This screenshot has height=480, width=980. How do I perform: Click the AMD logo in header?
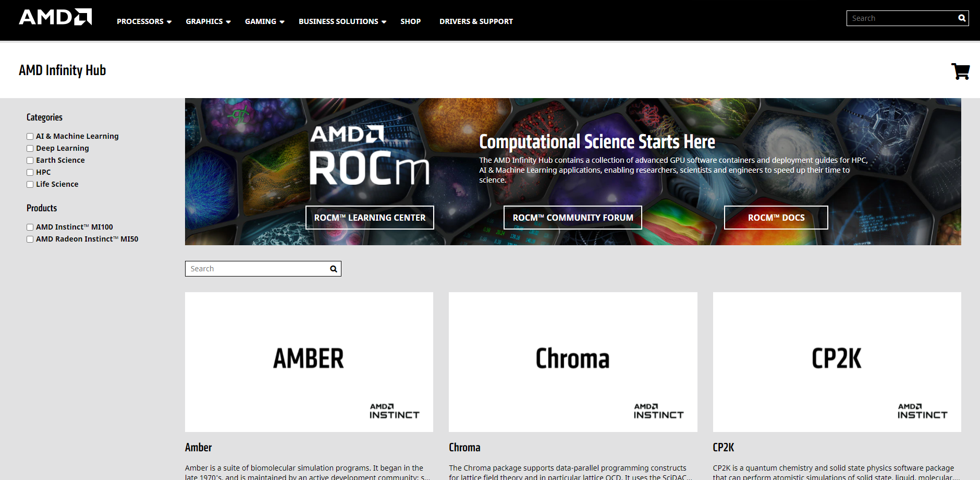[55, 17]
